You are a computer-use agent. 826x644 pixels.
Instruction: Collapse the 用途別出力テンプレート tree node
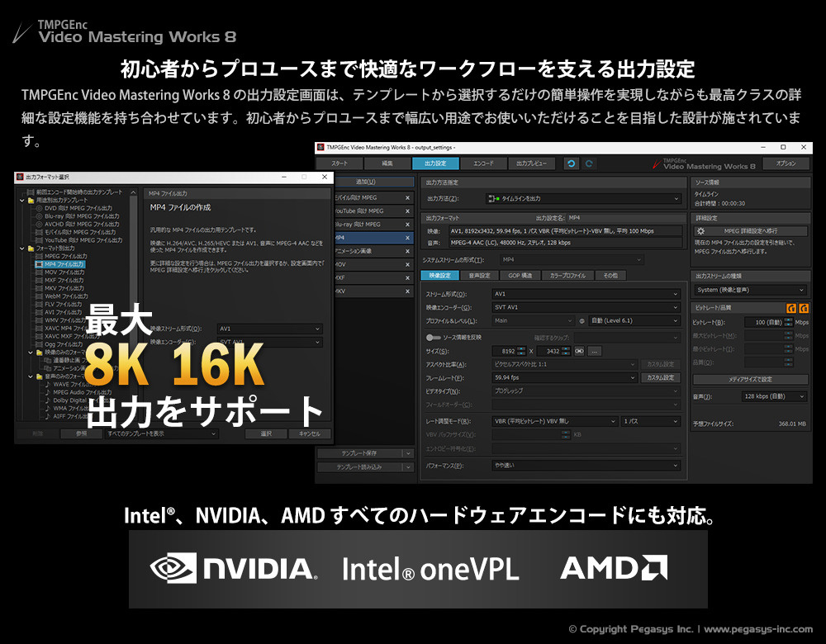22,200
